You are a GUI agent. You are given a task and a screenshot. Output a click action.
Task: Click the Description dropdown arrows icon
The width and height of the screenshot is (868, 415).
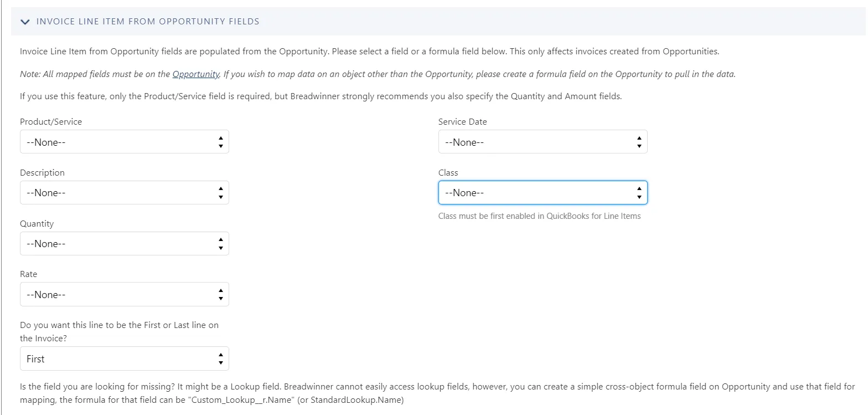coord(221,193)
